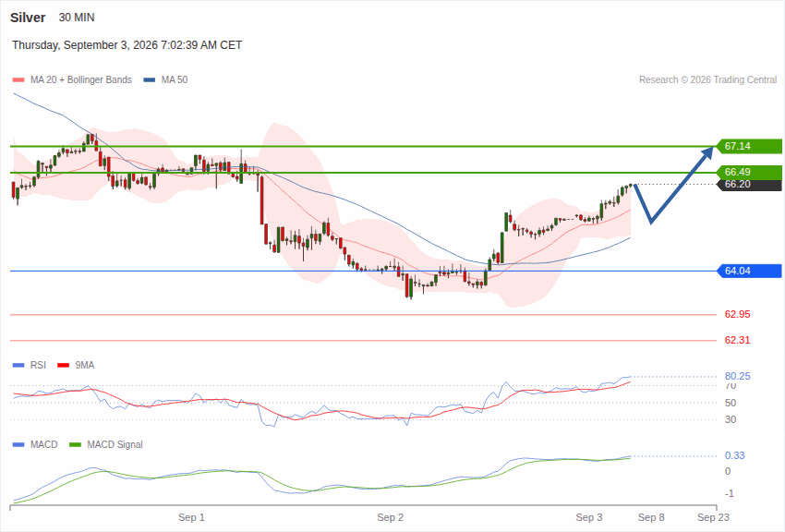Click the Sep 8 date axis label
Screen dimensions: 785x532
pos(651,517)
